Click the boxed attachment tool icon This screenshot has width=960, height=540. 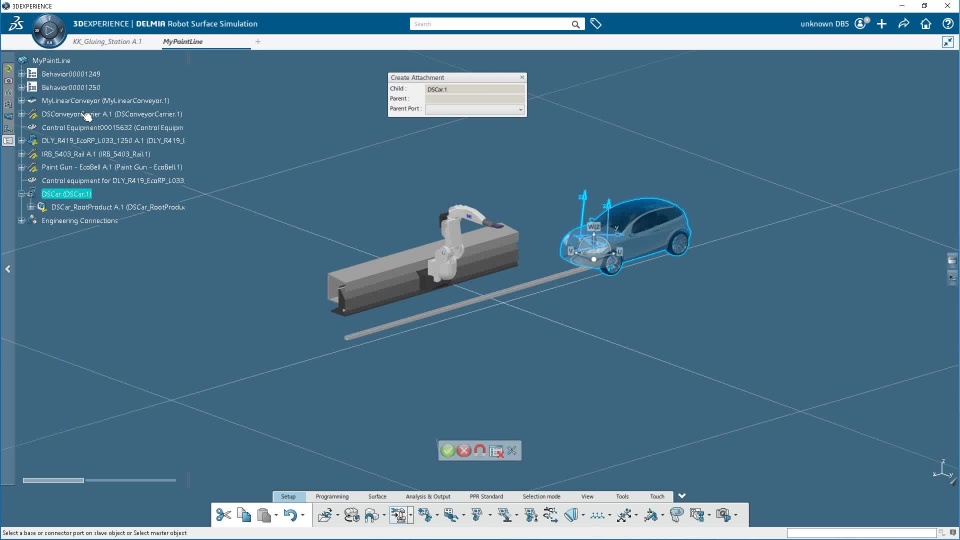(x=399, y=515)
